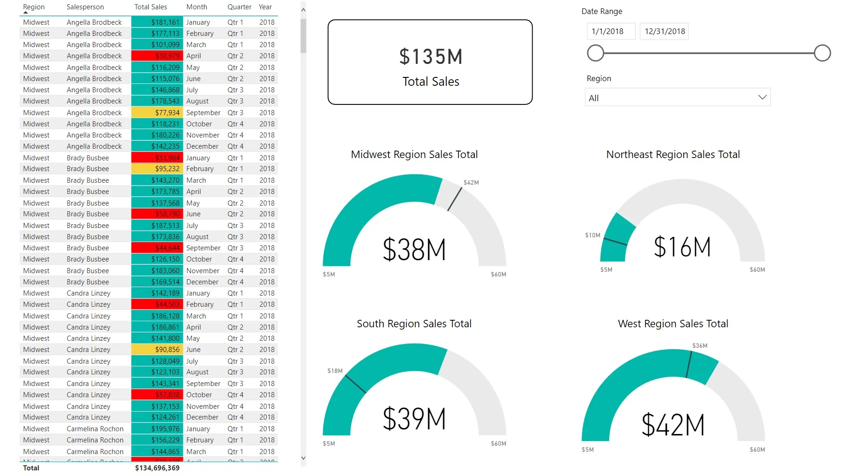Viewport: 868px width, 476px height.
Task: Sort table by Quarter column header
Action: pyautogui.click(x=239, y=7)
